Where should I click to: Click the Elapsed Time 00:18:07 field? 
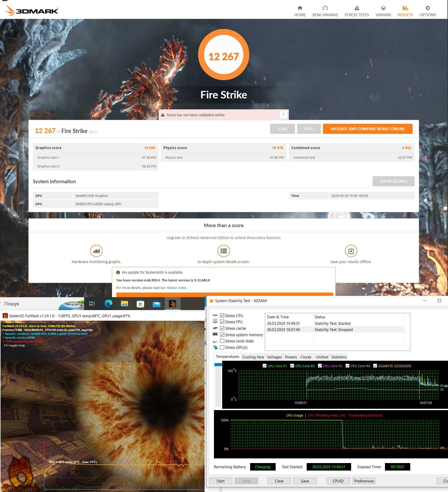pos(397,467)
